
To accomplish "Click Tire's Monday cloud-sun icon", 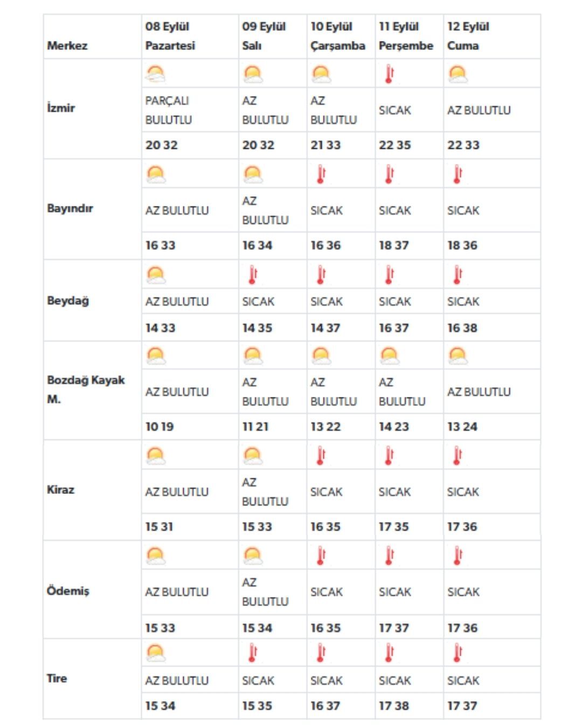I will (x=155, y=653).
